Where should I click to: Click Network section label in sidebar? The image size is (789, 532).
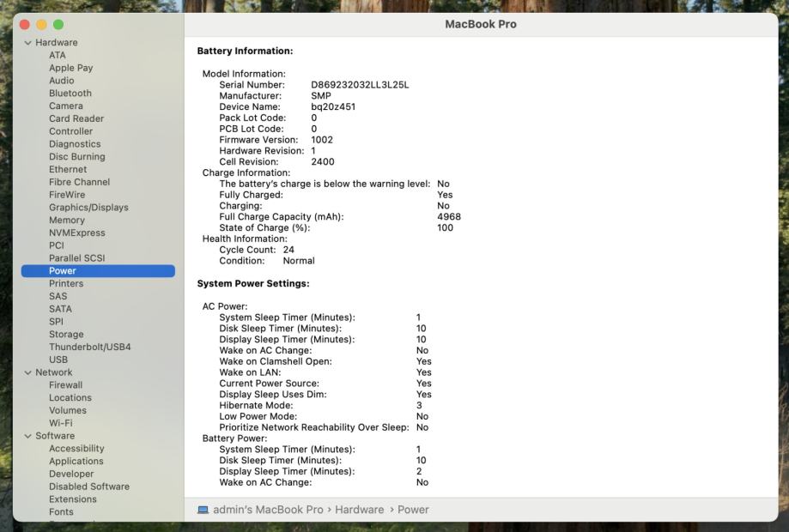54,372
